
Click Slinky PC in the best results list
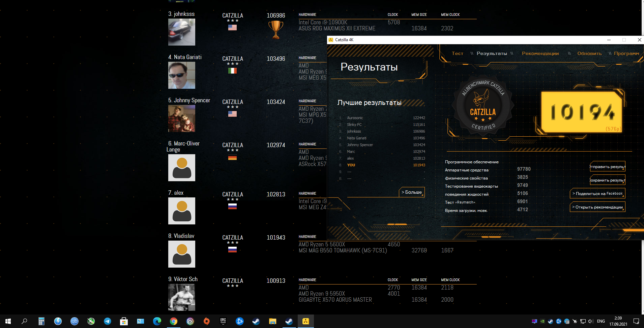coord(354,125)
